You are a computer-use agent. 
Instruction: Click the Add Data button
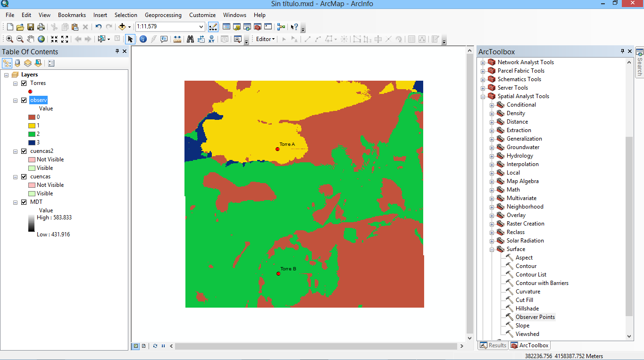122,27
